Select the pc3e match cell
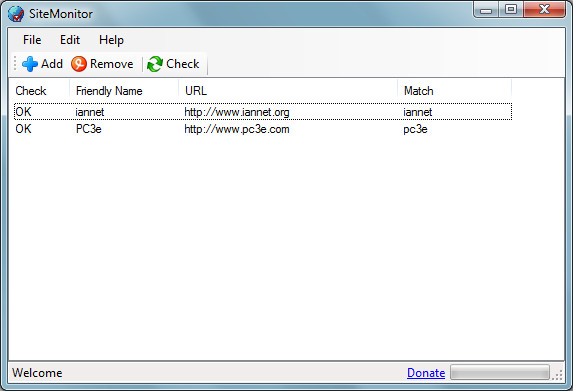 coord(415,129)
